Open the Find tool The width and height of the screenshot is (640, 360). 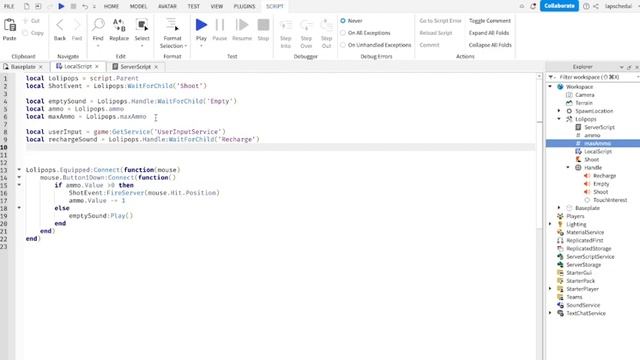[x=98, y=30]
